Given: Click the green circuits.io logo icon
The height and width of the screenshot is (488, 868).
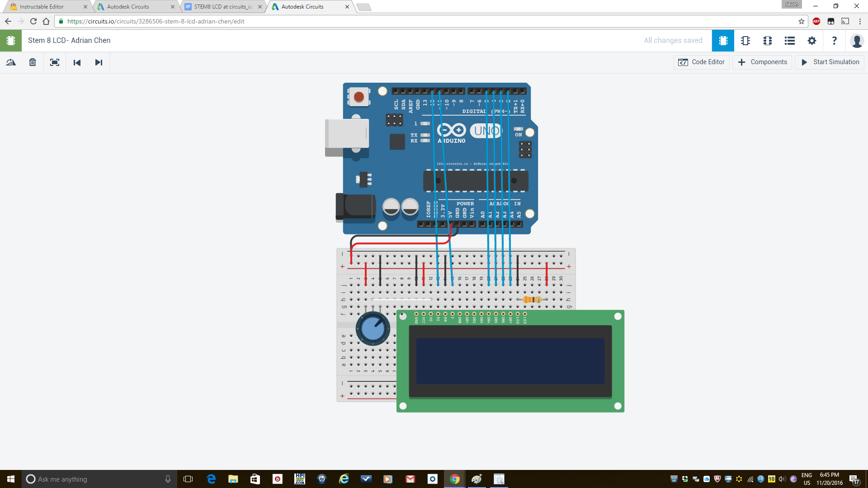Looking at the screenshot, I should pos(11,41).
